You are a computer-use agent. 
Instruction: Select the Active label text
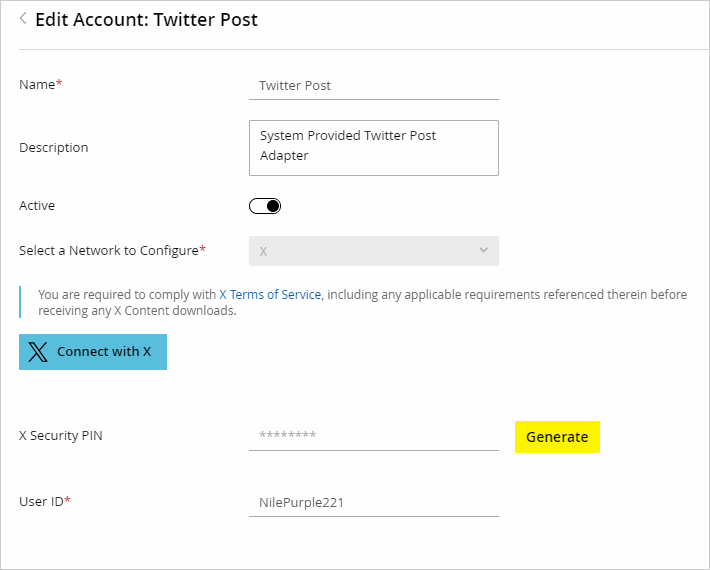click(x=37, y=206)
